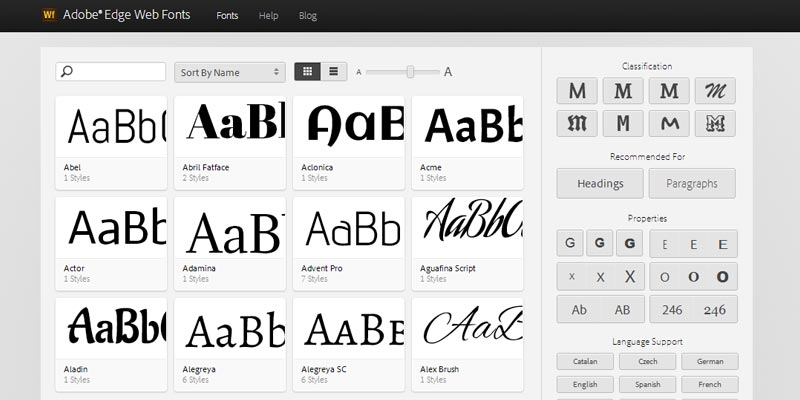Open the Sort By Name dropdown

pyautogui.click(x=229, y=72)
